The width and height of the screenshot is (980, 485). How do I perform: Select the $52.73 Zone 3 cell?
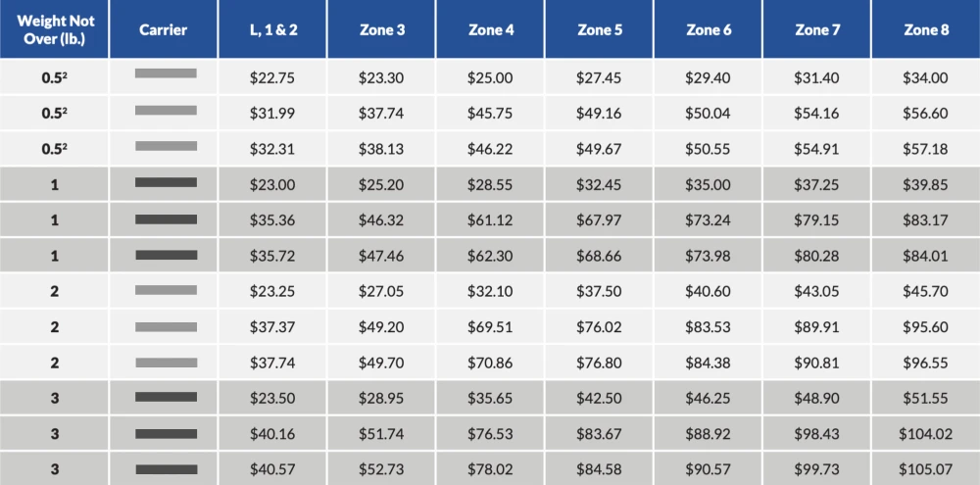click(381, 468)
